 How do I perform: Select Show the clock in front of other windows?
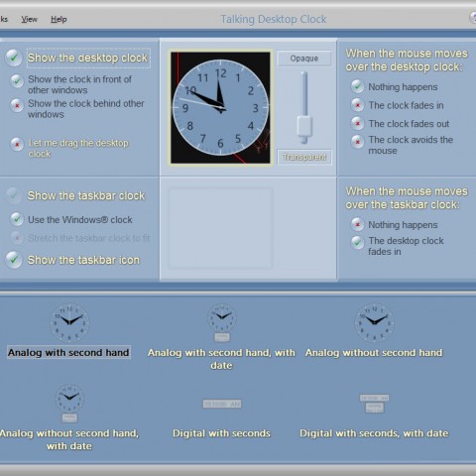pos(17,80)
